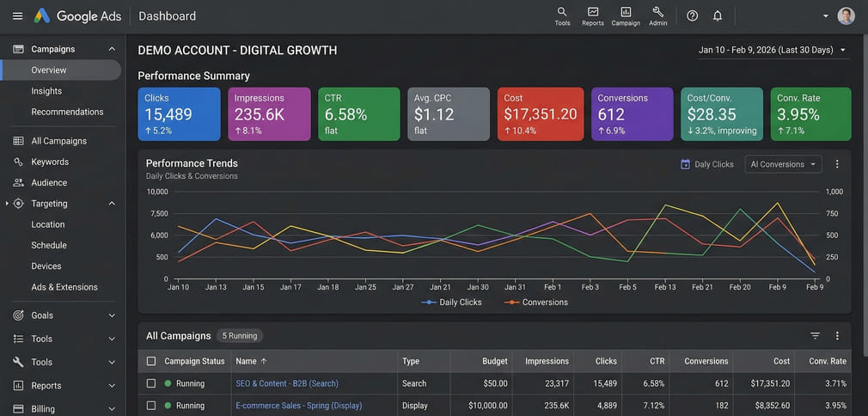Open the Admin wrench icon
Image resolution: width=868 pixels, height=416 pixels.
[x=657, y=15]
